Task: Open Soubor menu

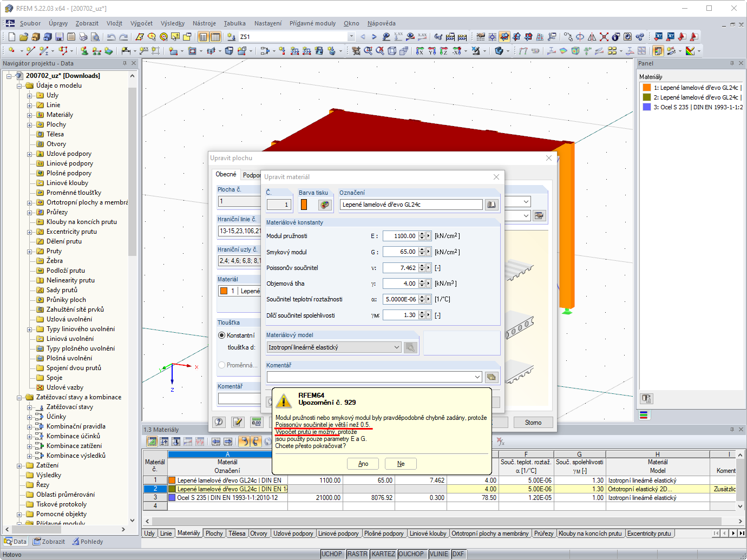Action: 30,23
